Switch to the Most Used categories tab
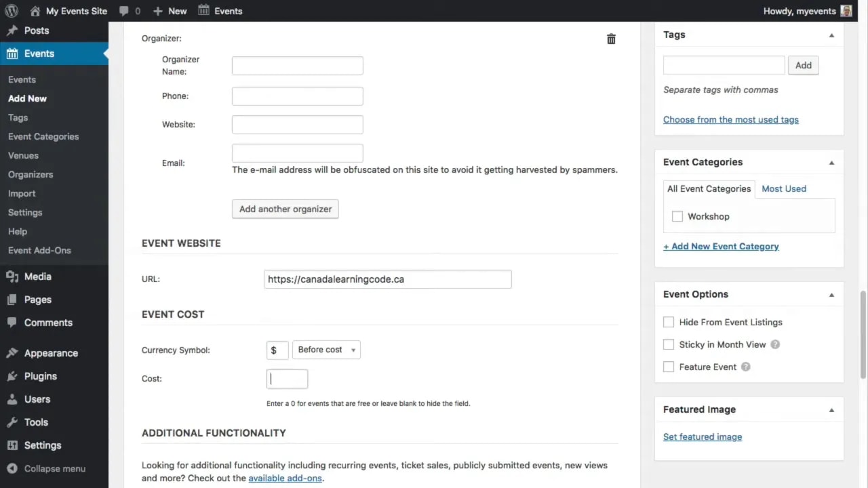 [783, 188]
